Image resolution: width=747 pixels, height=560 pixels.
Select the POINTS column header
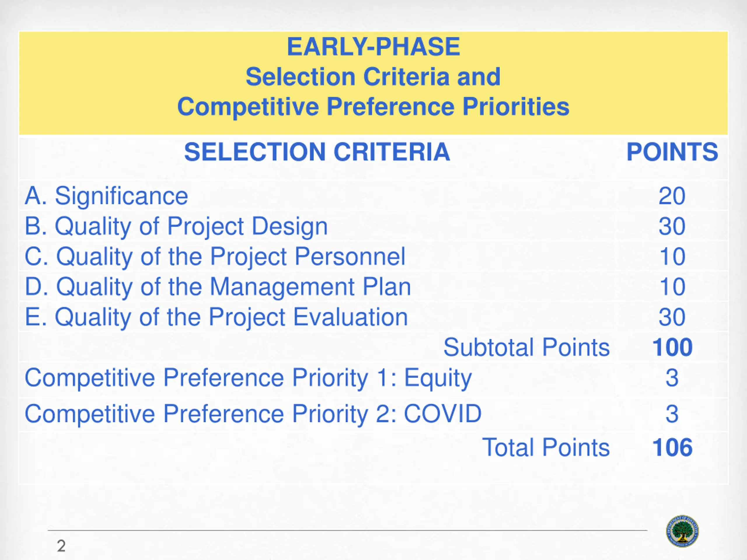click(672, 152)
